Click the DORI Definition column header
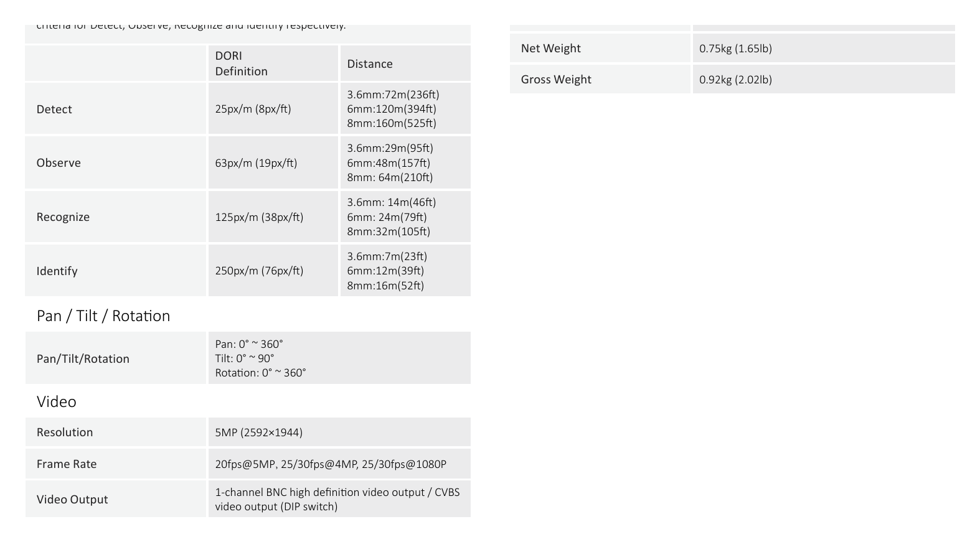980x542 pixels. [242, 63]
